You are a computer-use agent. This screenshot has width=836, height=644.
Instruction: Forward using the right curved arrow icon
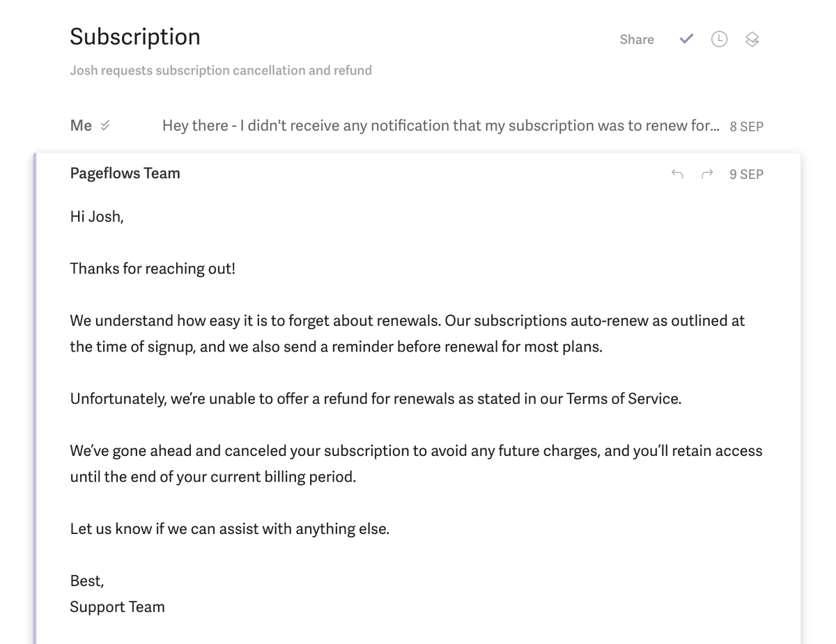tap(707, 174)
